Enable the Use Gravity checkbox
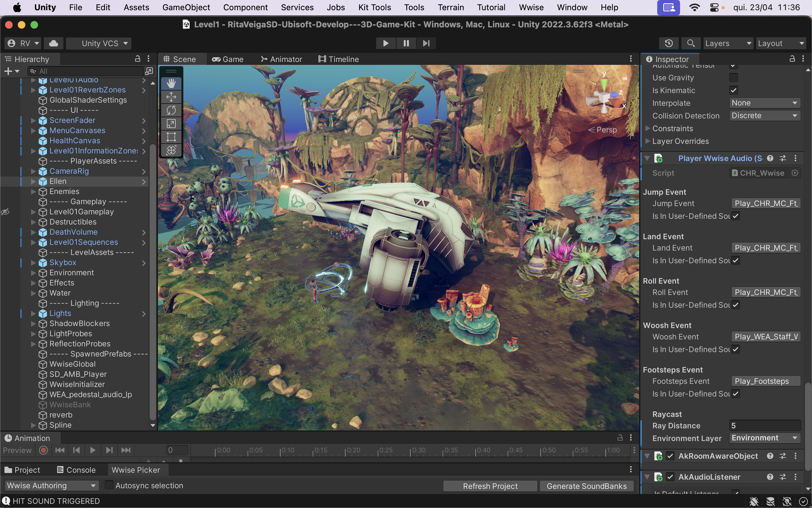 733,78
